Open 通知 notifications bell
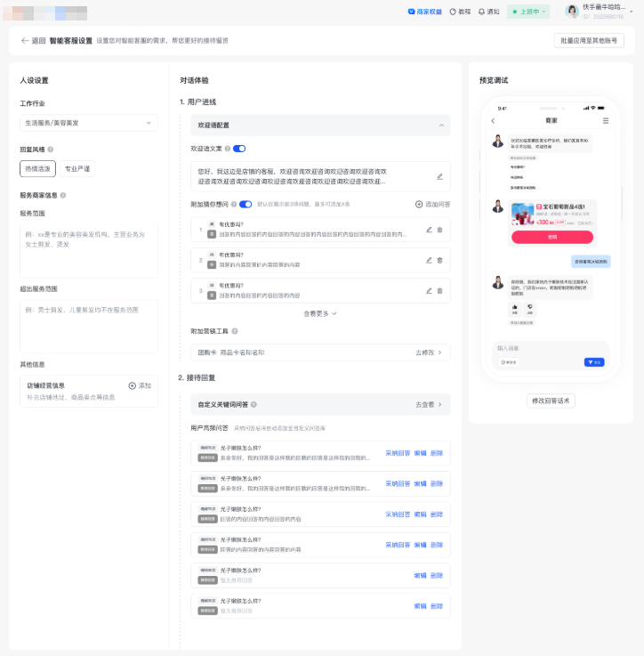 point(489,12)
